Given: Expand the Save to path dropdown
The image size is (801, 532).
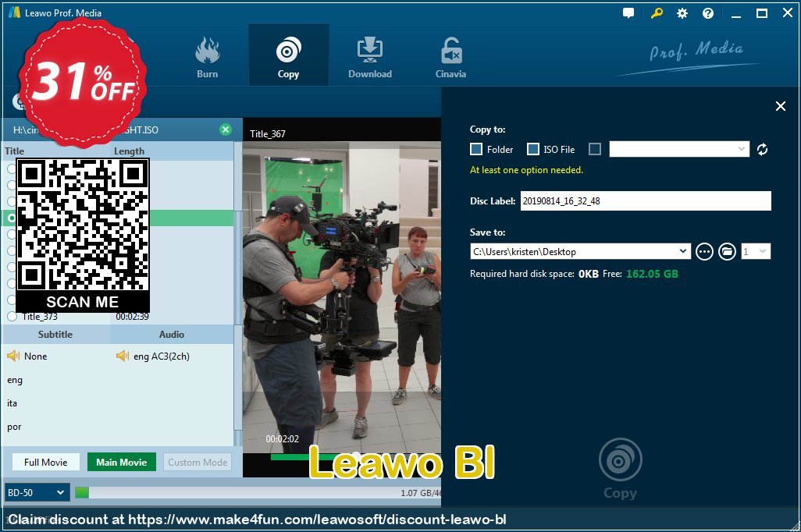Looking at the screenshot, I should [682, 251].
